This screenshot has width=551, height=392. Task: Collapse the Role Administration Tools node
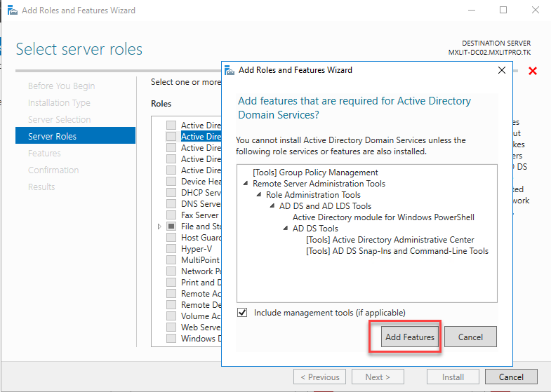pos(259,195)
